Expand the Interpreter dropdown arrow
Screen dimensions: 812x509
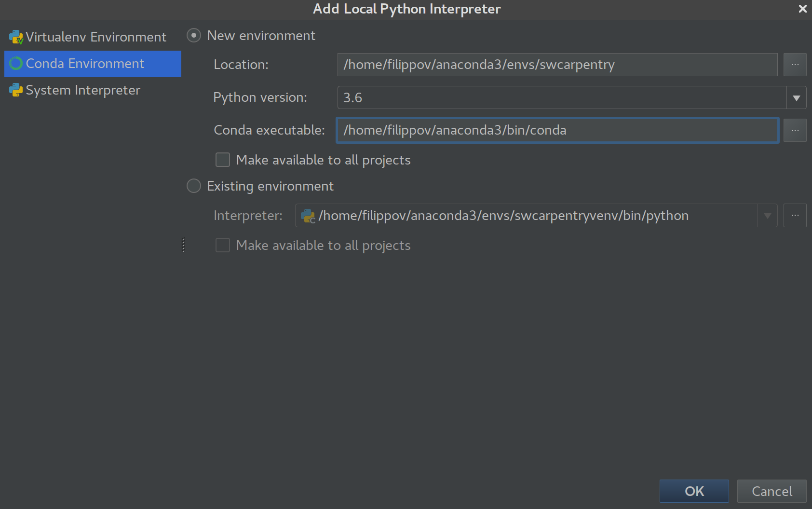coord(767,216)
